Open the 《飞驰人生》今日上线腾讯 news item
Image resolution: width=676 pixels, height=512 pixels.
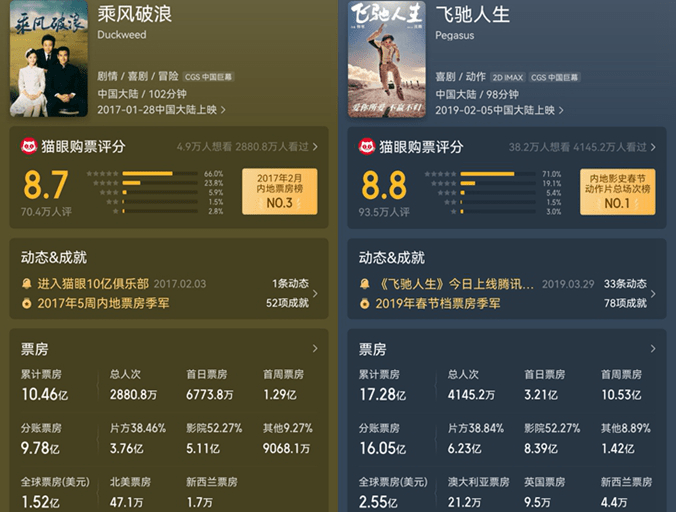click(x=455, y=284)
